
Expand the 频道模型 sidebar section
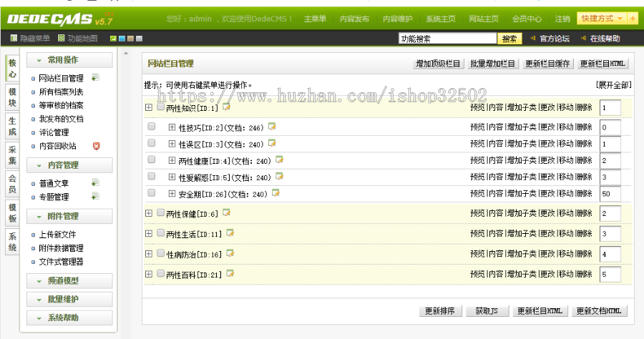69,281
